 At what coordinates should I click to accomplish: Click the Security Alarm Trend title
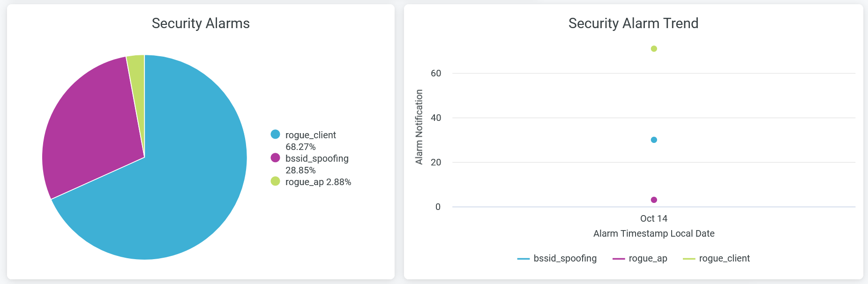click(633, 23)
